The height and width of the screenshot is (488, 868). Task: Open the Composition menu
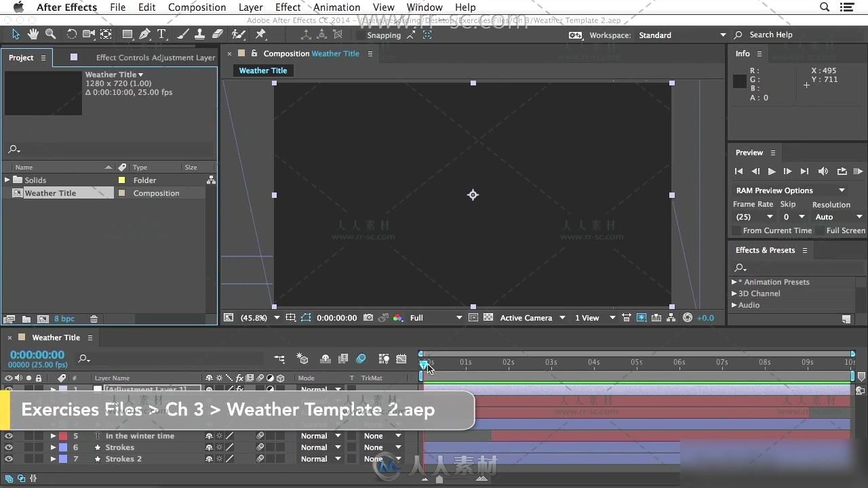tap(197, 7)
